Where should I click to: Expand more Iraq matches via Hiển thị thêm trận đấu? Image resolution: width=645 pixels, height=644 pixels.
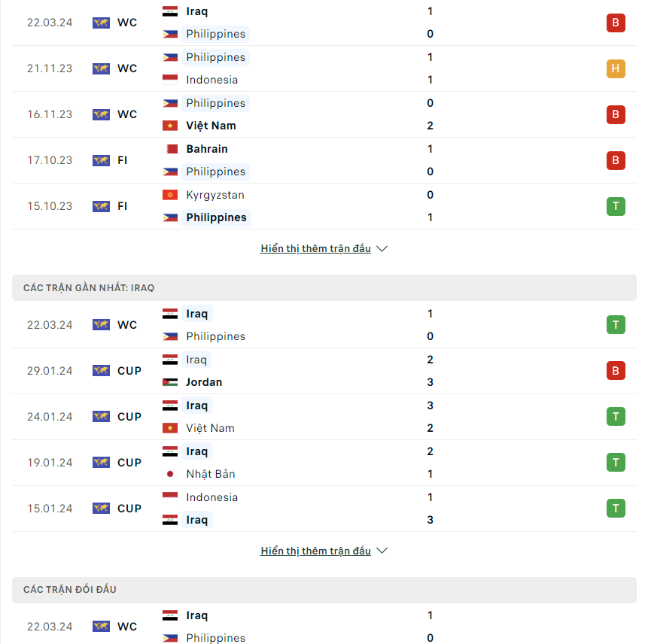pyautogui.click(x=315, y=551)
